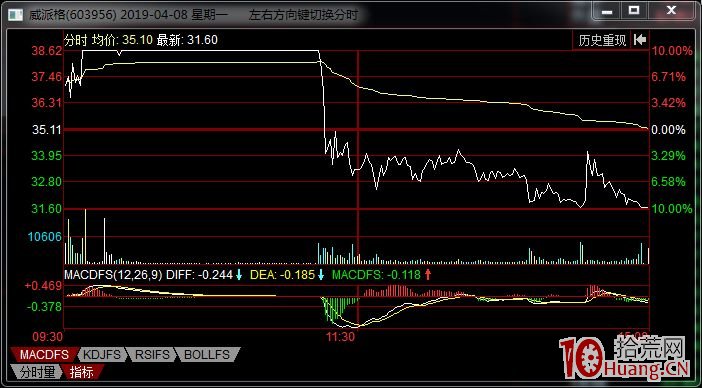
Task: Click the MACDFS red up arrow indicator
Action: (x=427, y=275)
